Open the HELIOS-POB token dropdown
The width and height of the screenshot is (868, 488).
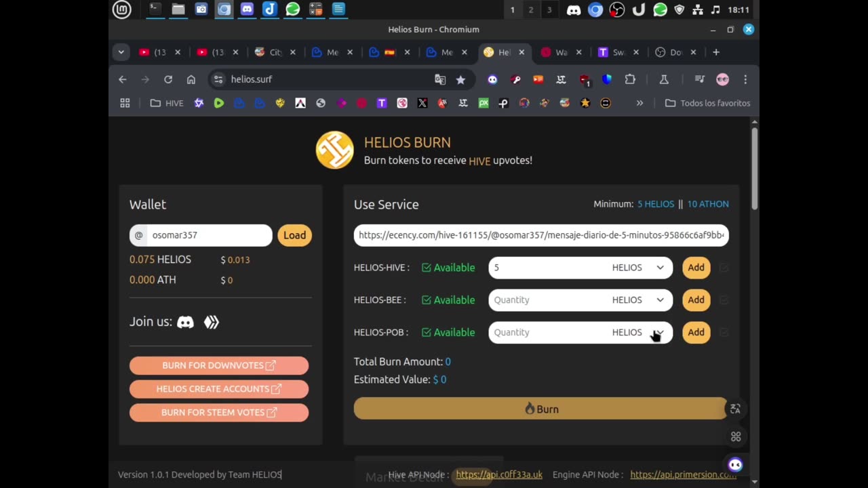click(638, 333)
